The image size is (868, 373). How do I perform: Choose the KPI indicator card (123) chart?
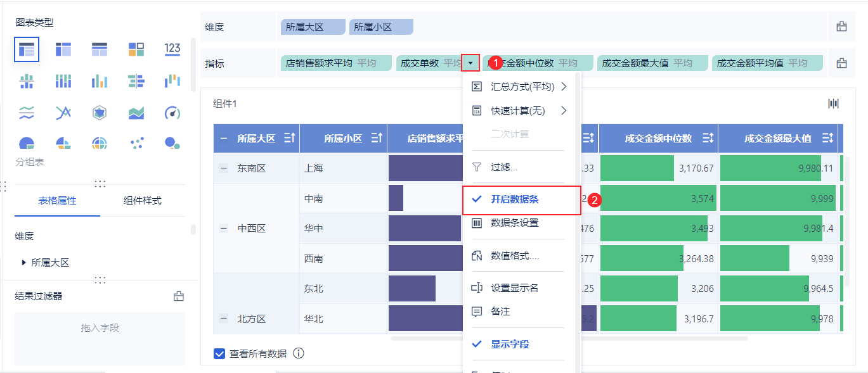tap(172, 49)
